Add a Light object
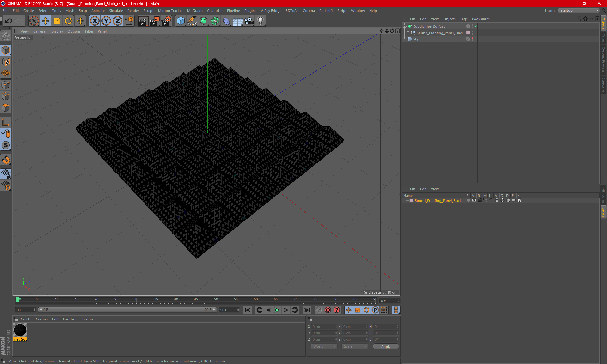Image resolution: width=607 pixels, height=364 pixels. point(261,21)
